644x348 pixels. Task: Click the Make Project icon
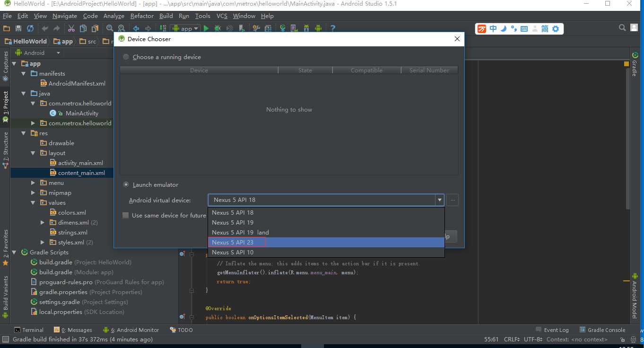[x=162, y=28]
